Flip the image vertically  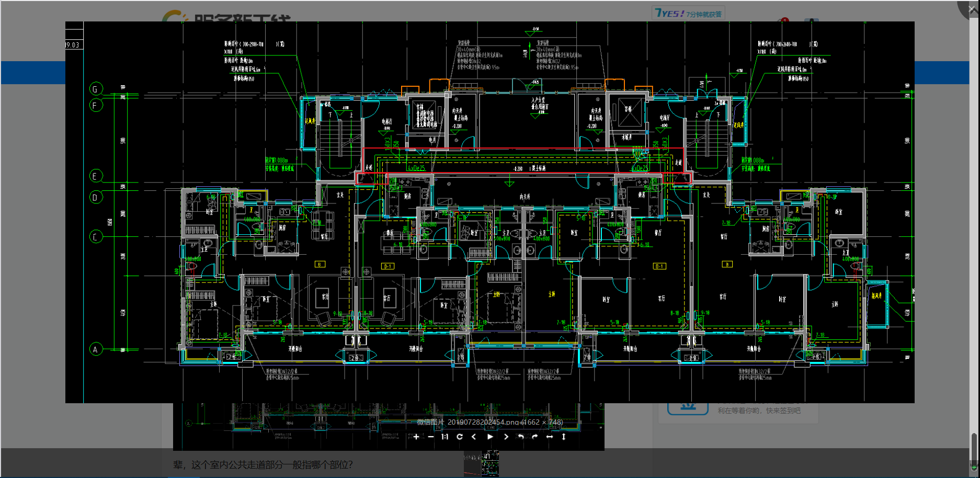tap(564, 437)
